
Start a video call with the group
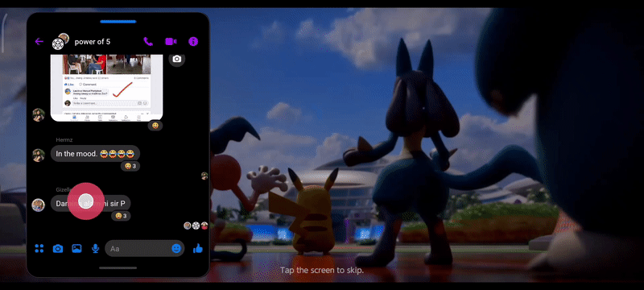point(171,42)
